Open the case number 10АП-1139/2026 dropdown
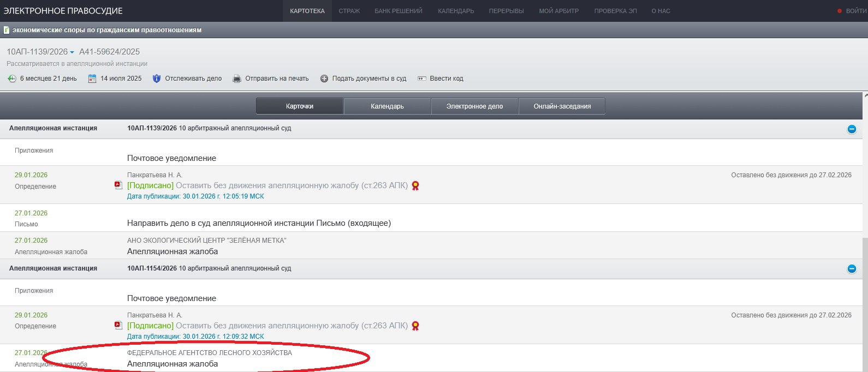The width and height of the screenshot is (868, 372). pos(72,52)
